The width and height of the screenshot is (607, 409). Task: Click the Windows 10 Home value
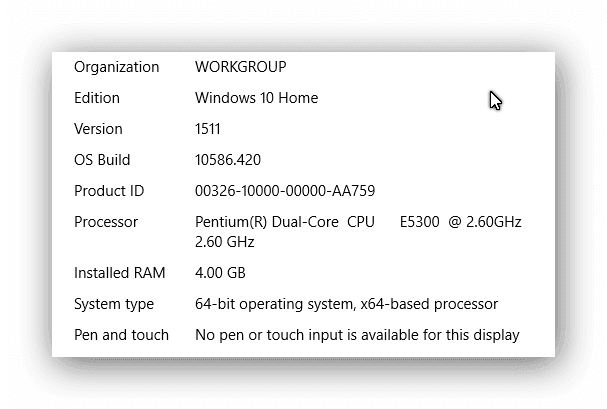256,98
